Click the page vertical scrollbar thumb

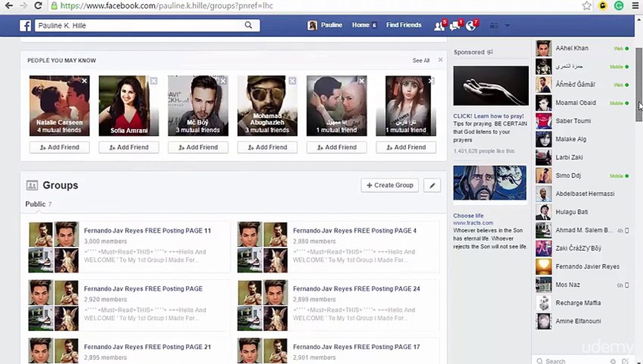(x=639, y=84)
